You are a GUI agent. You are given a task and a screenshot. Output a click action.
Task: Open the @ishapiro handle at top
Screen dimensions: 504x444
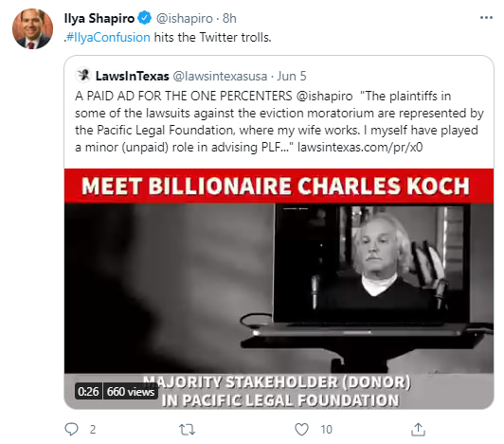[x=184, y=18]
